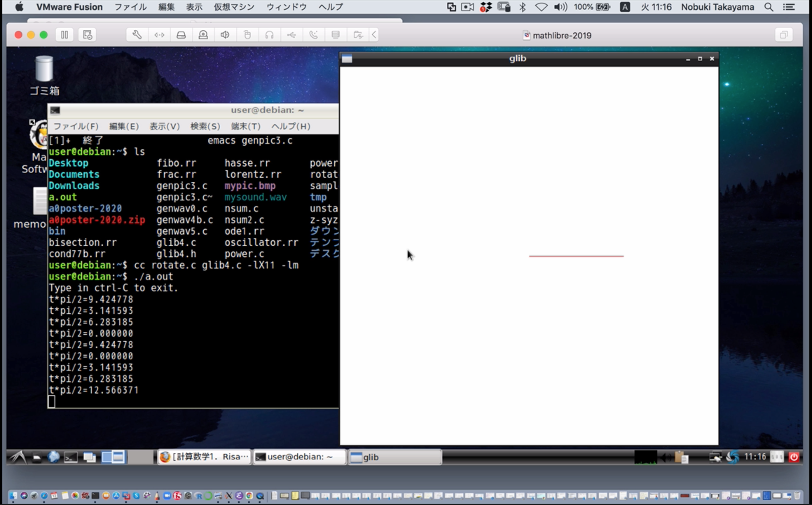Click a0poster-2020.zip in terminal listing
The image size is (812, 505).
pos(97,220)
